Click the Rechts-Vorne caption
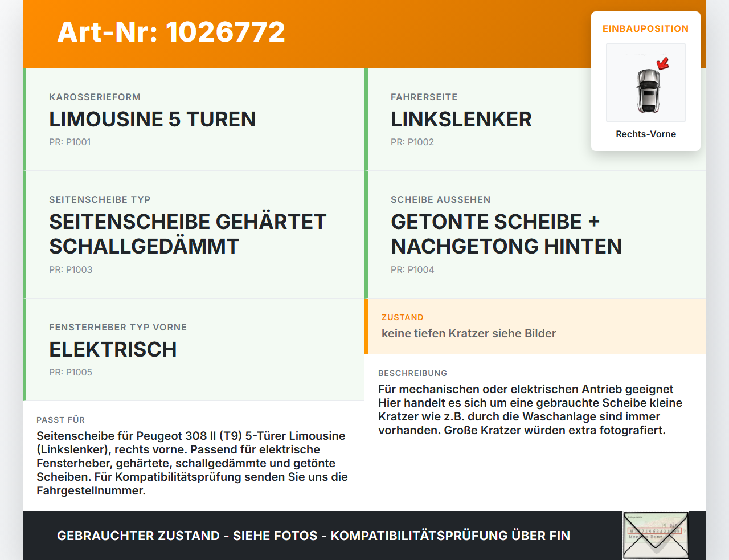This screenshot has width=729, height=560. 646,134
